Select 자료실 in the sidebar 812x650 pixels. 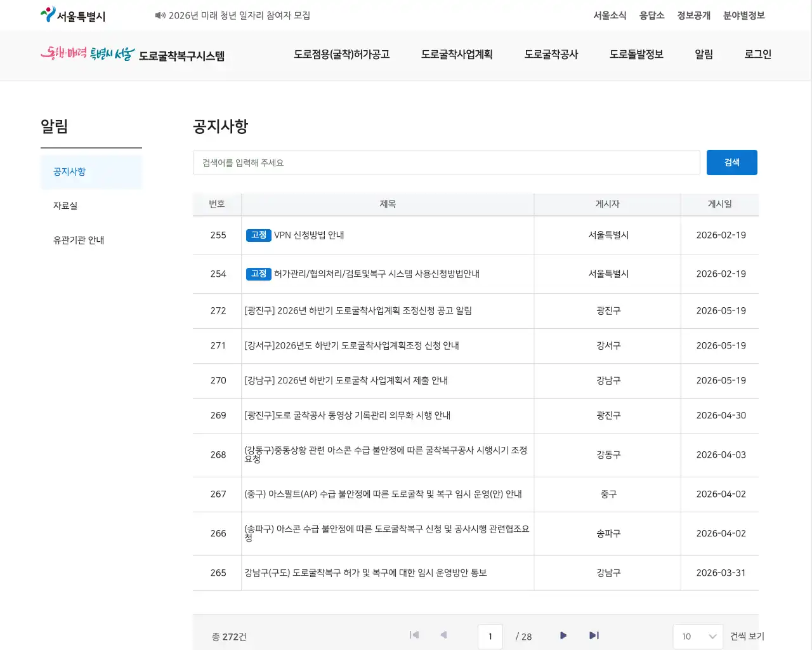coord(91,206)
